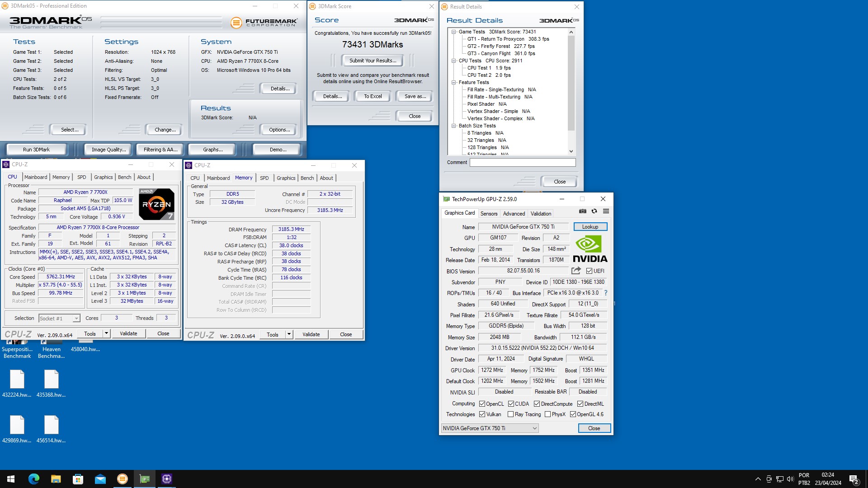Open the 432224.hw desktop file

tap(17, 383)
